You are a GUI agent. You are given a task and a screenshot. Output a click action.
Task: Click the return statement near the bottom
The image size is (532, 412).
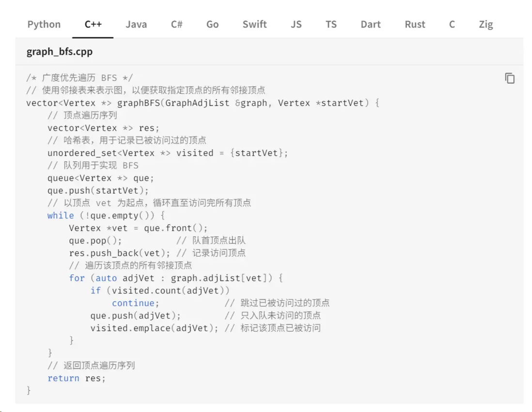point(63,378)
